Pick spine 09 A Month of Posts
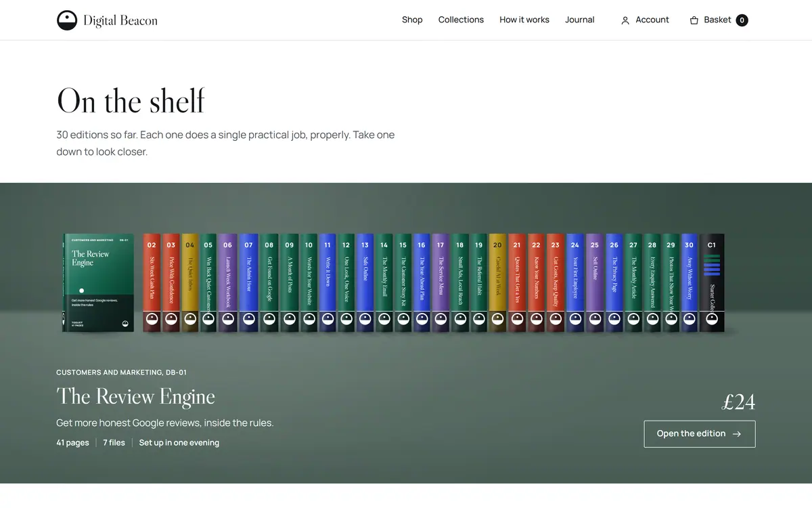 290,283
